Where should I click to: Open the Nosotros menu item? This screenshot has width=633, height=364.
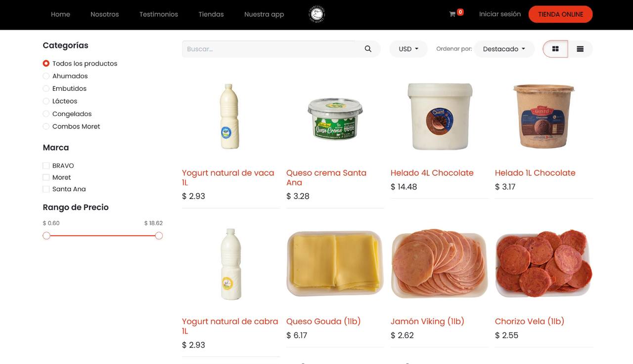[105, 14]
